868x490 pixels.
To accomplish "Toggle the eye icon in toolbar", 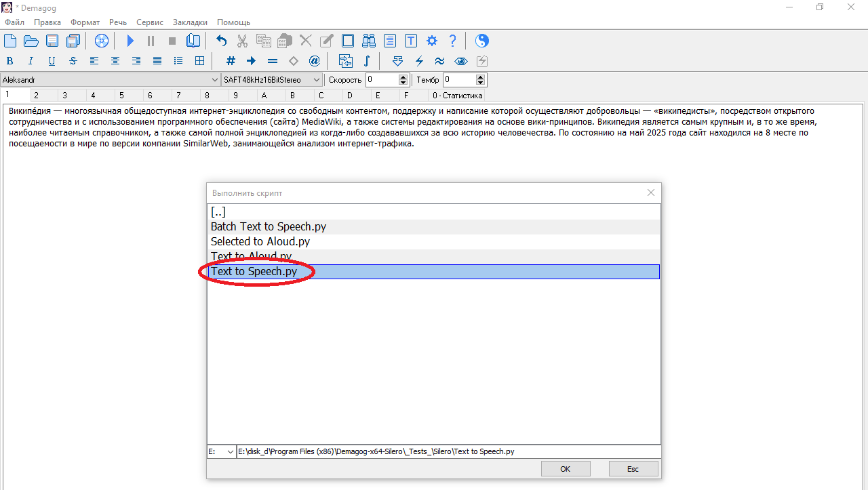I will tap(461, 61).
